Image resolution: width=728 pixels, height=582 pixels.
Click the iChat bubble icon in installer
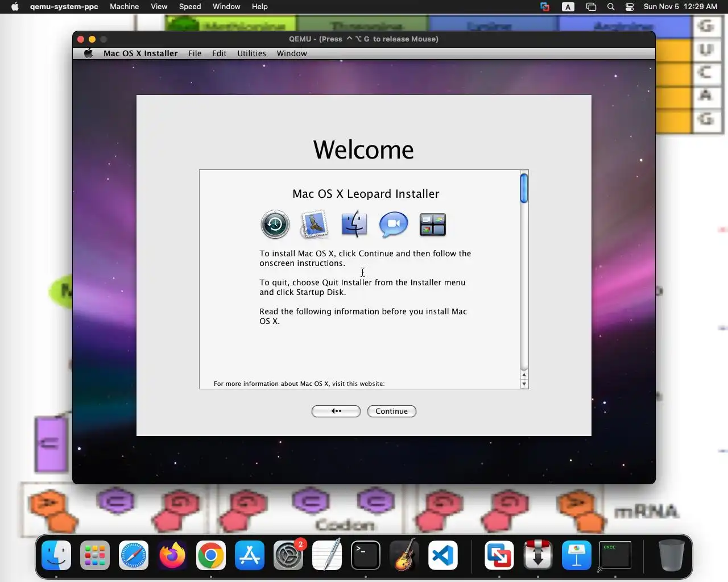pos(394,224)
